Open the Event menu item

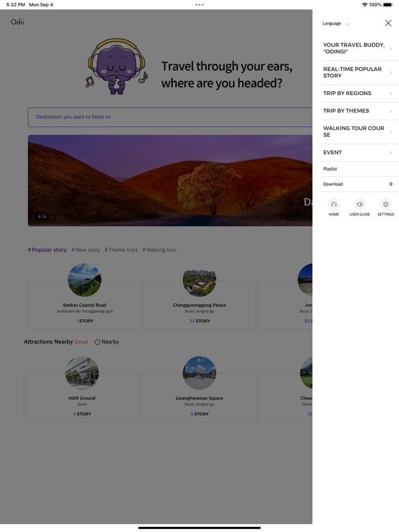point(360,153)
